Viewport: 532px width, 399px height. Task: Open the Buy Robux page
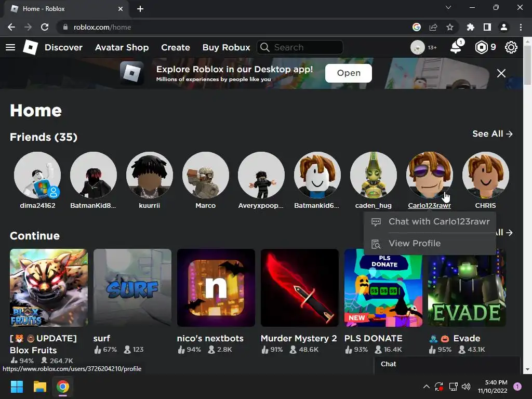tap(227, 47)
